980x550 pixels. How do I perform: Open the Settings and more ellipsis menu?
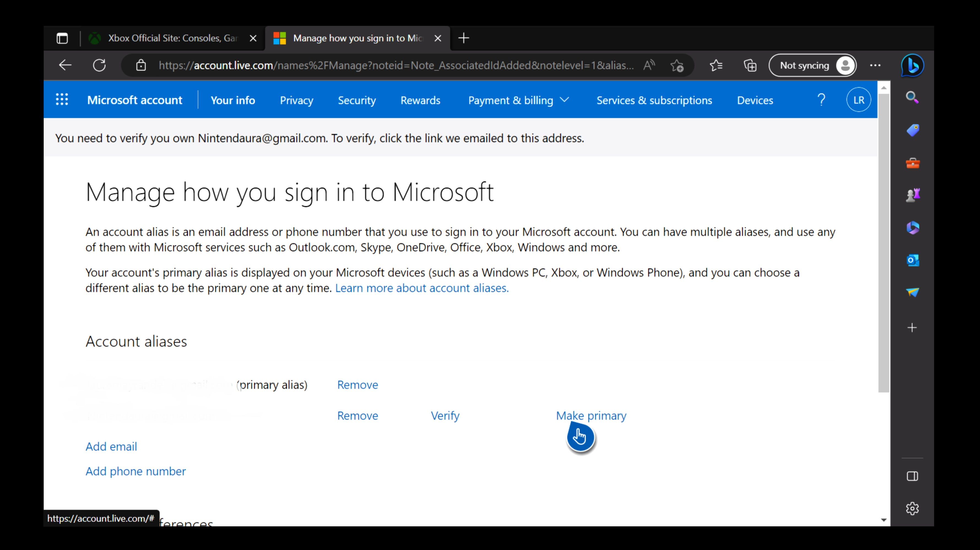coord(875,65)
